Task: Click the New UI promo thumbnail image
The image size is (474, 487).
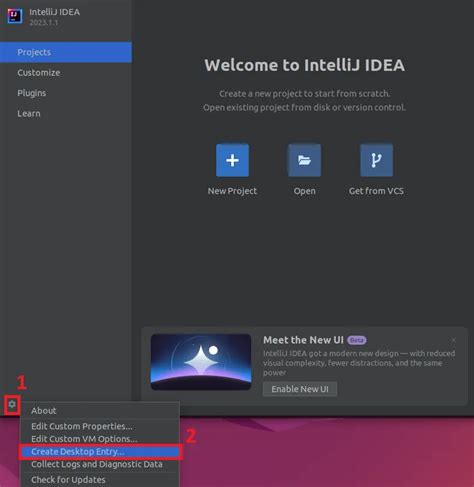Action: point(201,362)
